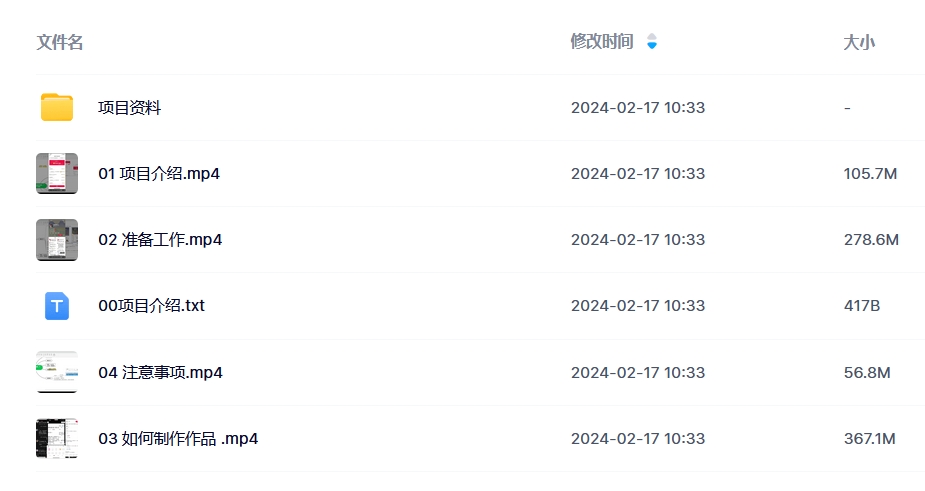
Task: Select the row showing size 105.7M
Action: [480, 174]
